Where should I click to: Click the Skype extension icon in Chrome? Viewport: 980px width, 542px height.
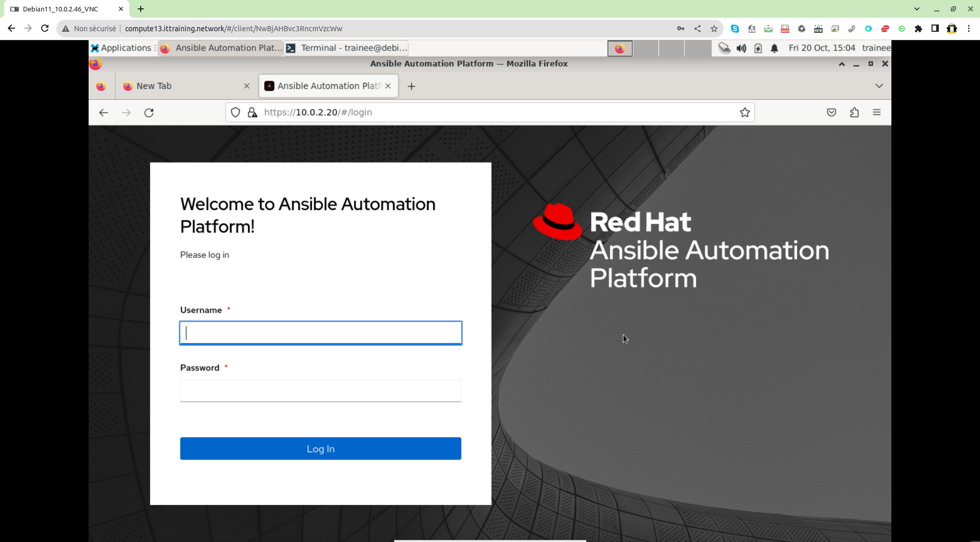[x=735, y=29]
